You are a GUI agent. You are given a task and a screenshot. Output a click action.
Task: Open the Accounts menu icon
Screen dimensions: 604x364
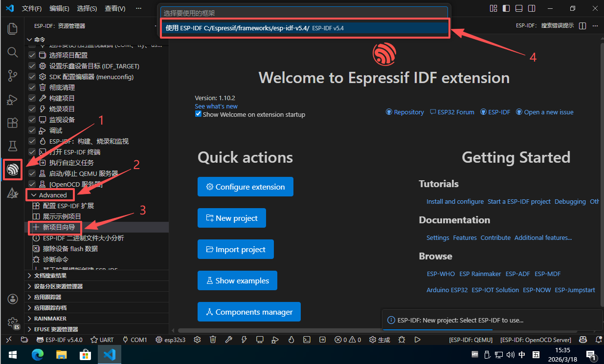click(x=13, y=299)
